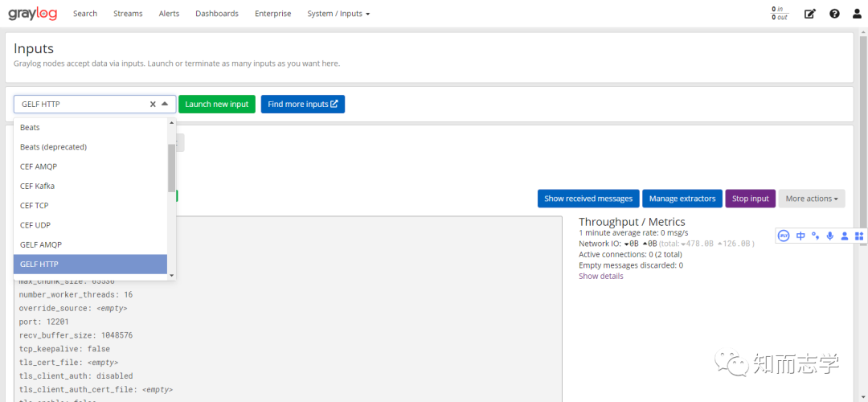
Task: Switch Chinese language mode in IME toolbar
Action: pyautogui.click(x=800, y=236)
